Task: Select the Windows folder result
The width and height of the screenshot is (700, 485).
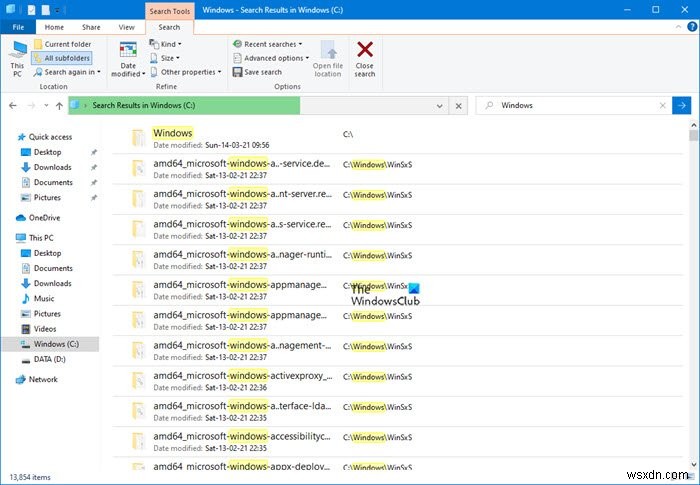Action: click(397, 138)
